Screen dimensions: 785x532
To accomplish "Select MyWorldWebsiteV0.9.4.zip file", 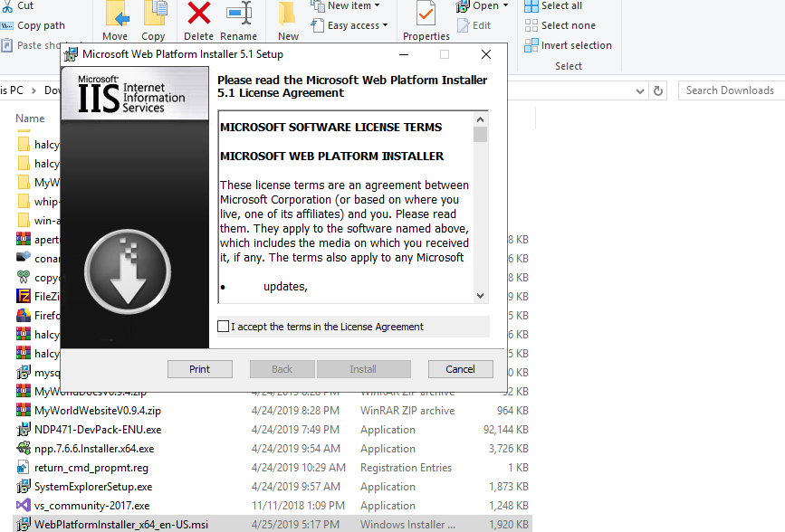I will [x=98, y=411].
